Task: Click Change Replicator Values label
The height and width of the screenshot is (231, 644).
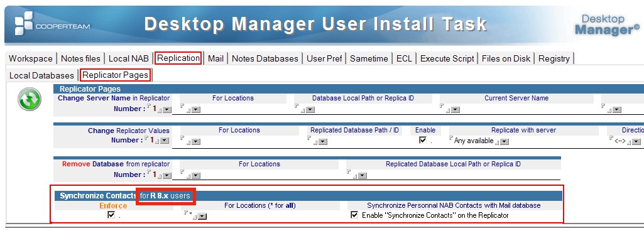Action: [129, 131]
